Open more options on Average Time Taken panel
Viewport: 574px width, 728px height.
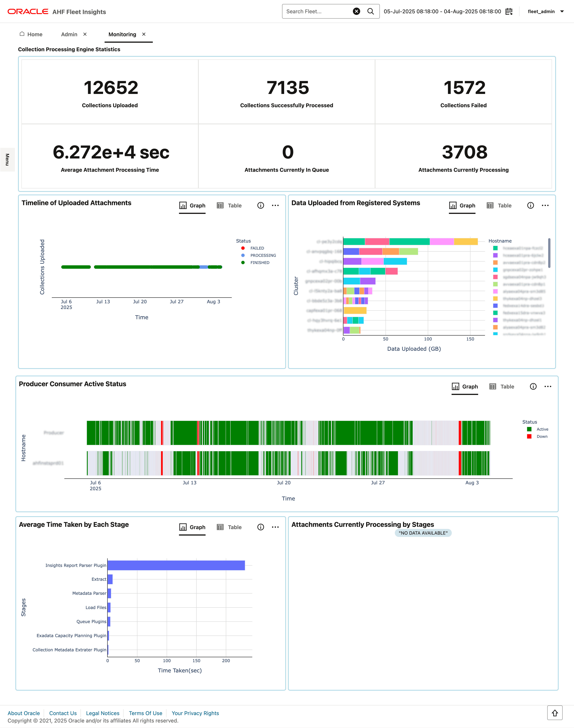click(275, 527)
